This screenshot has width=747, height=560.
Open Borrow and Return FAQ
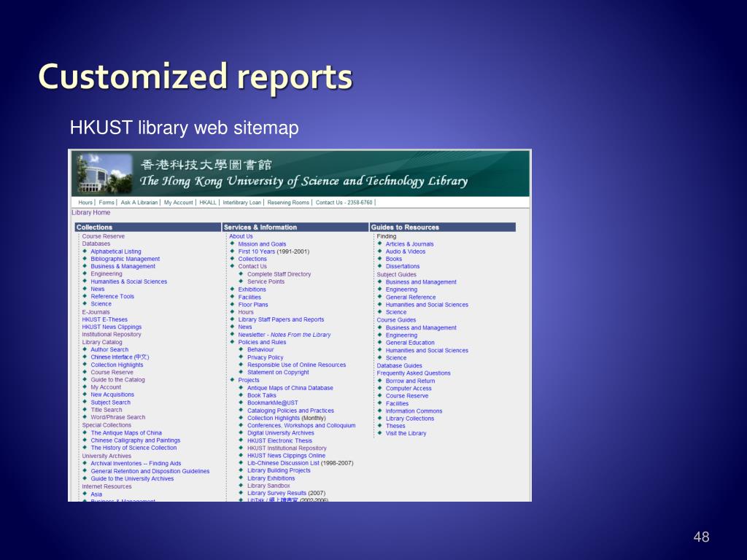coord(410,381)
